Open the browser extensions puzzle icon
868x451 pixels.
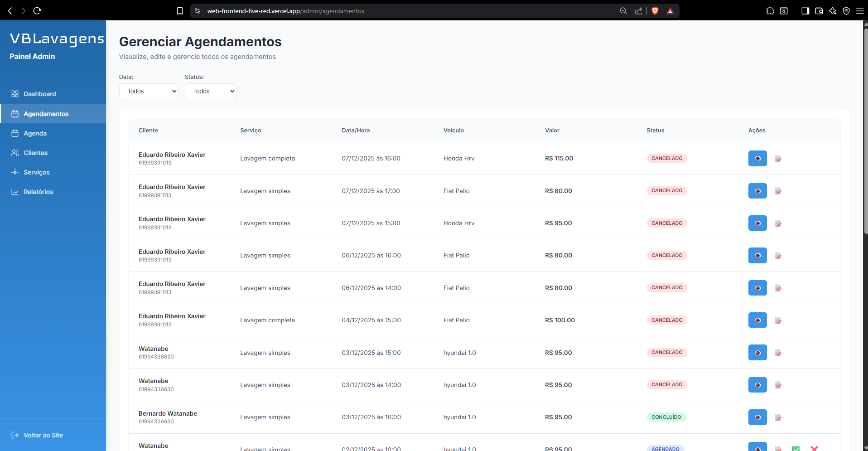click(770, 11)
